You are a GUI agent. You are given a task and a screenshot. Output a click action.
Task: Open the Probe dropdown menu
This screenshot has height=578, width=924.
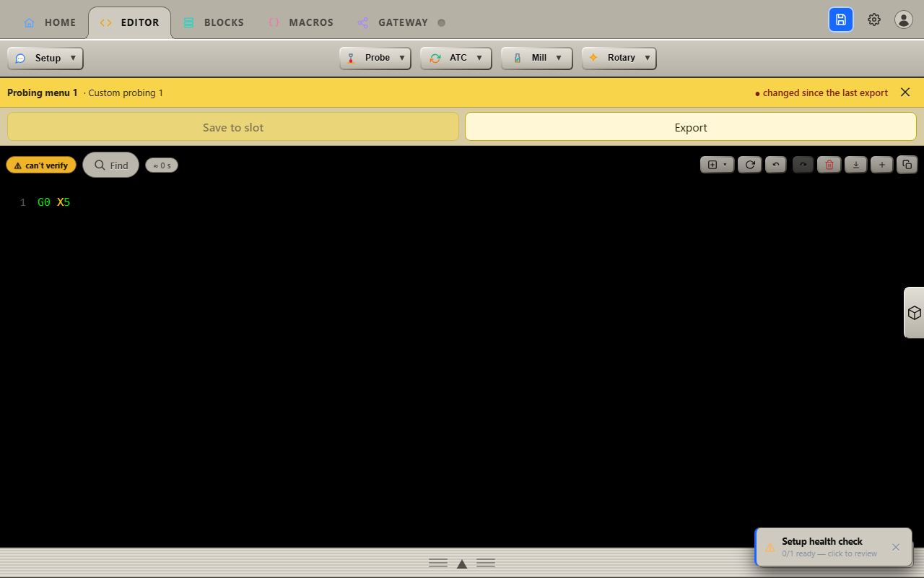point(375,58)
